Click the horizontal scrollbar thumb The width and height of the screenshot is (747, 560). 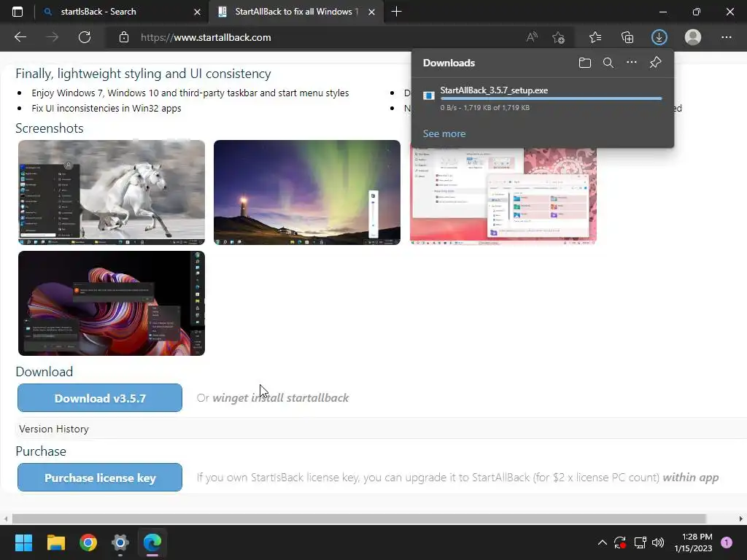click(x=359, y=518)
